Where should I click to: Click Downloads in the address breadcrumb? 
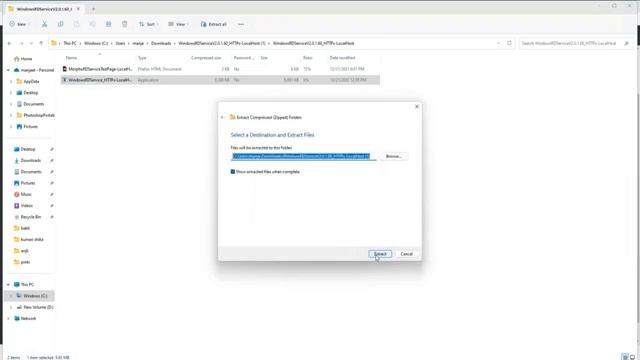(x=161, y=43)
